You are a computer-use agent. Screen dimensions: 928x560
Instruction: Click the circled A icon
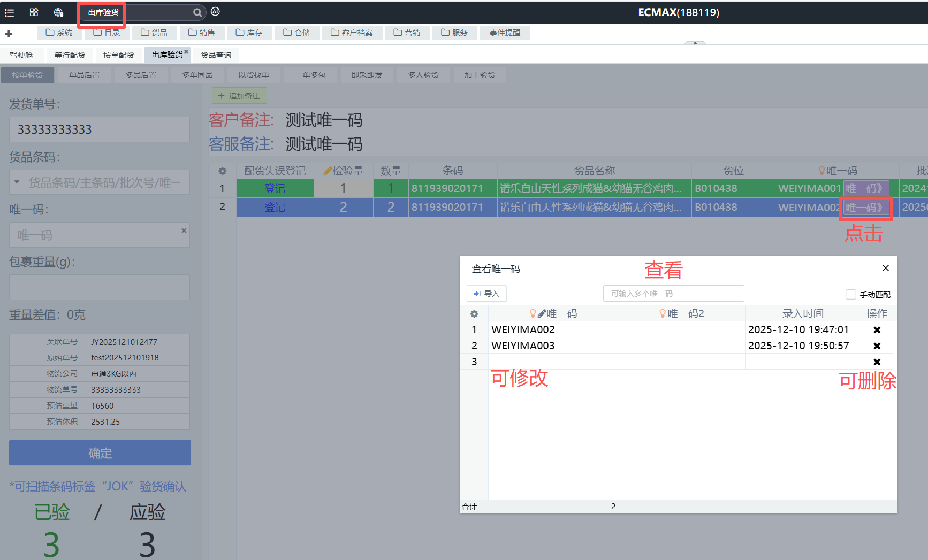[215, 11]
